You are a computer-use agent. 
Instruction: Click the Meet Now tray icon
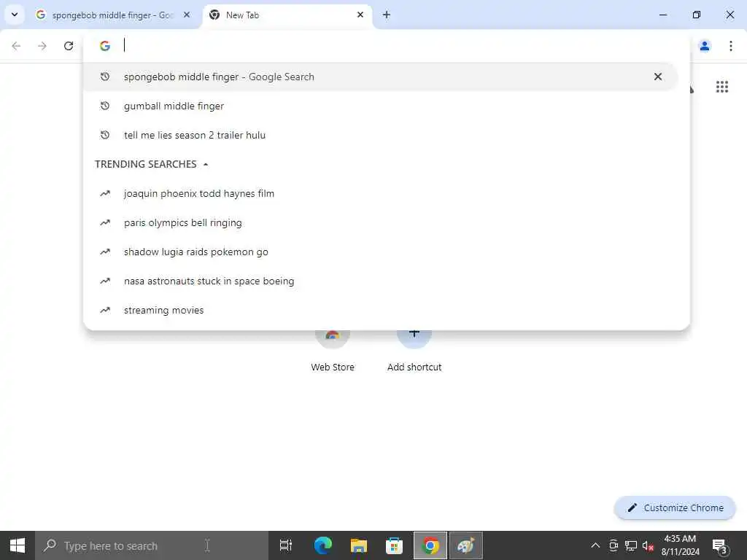pos(614,545)
